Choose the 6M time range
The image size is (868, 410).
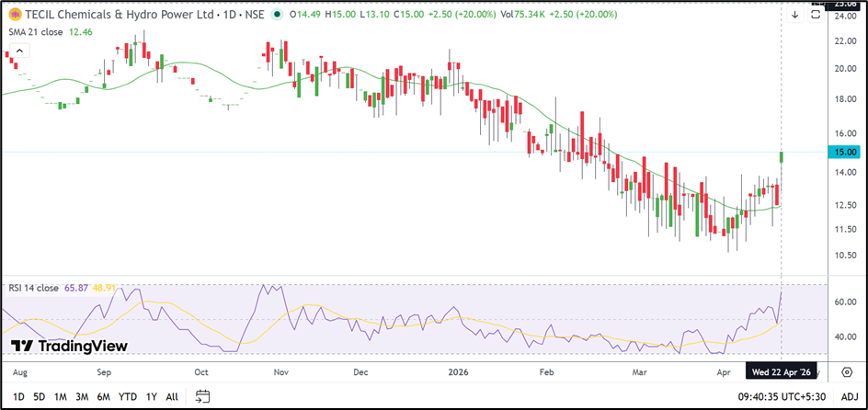[x=104, y=397]
